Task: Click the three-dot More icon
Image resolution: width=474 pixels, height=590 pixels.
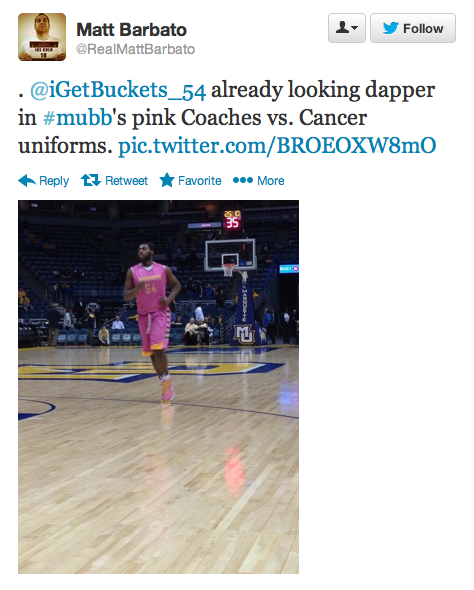Action: (x=243, y=180)
